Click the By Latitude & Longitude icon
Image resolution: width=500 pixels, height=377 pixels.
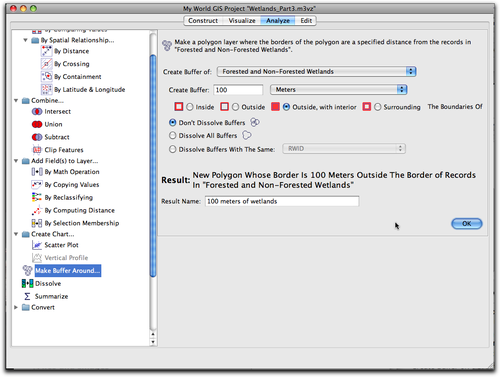click(x=46, y=89)
